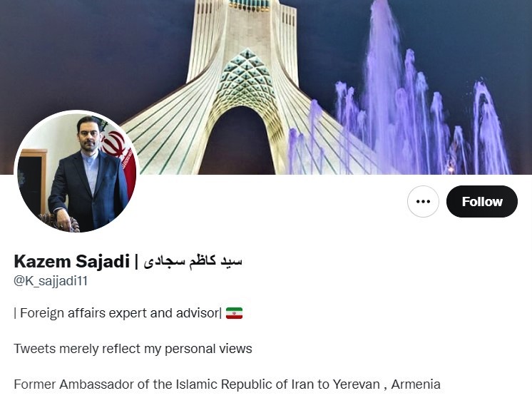Click the @K_sajjadi11 handle
The image size is (532, 398).
51,281
